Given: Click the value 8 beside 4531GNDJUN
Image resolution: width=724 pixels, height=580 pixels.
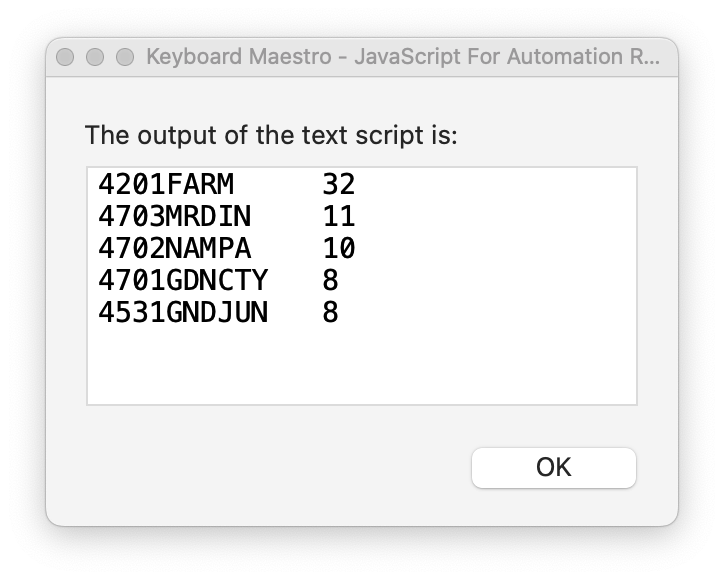Looking at the screenshot, I should 331,312.
